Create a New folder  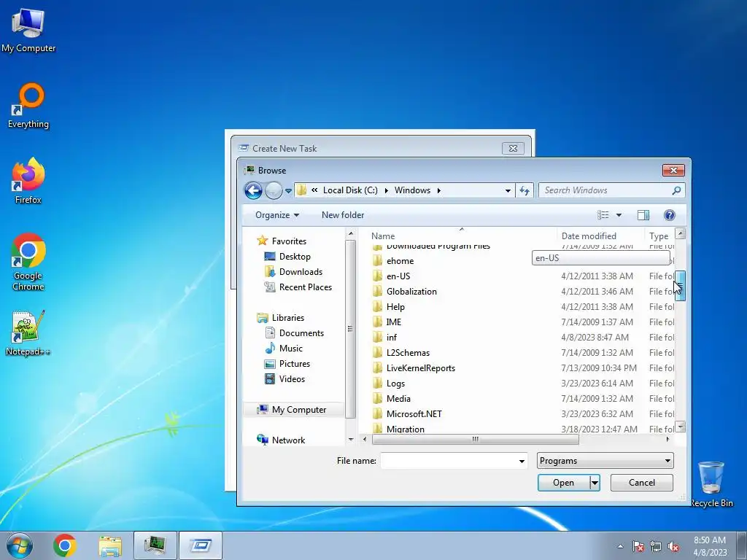(x=343, y=215)
